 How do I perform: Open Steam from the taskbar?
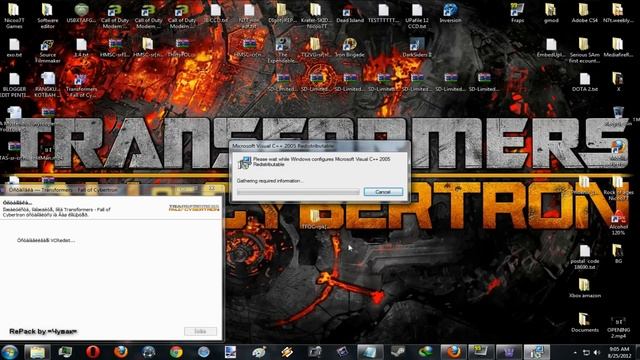(x=398, y=352)
